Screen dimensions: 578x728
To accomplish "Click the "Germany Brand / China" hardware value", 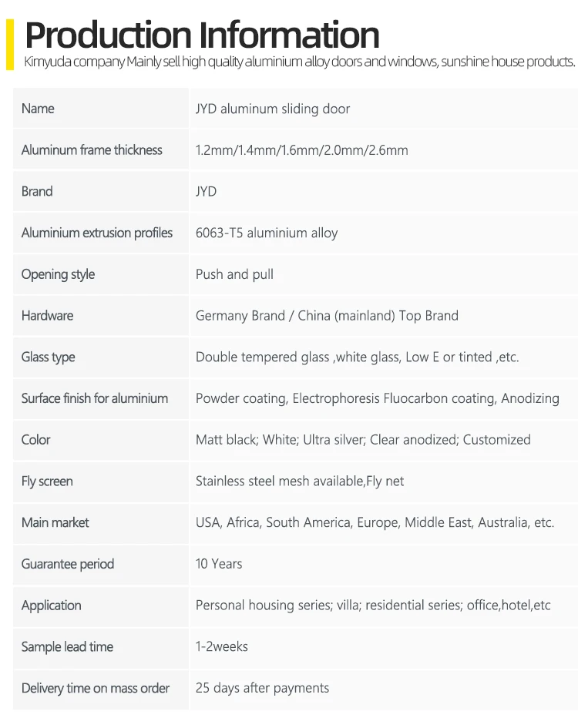I will pos(327,316).
